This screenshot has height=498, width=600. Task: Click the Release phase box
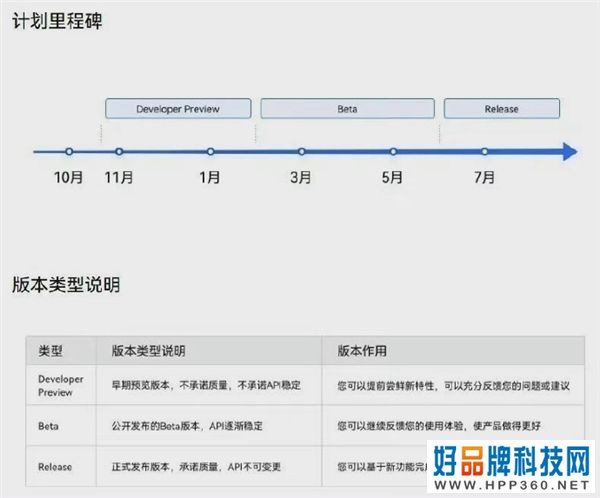pos(502,109)
